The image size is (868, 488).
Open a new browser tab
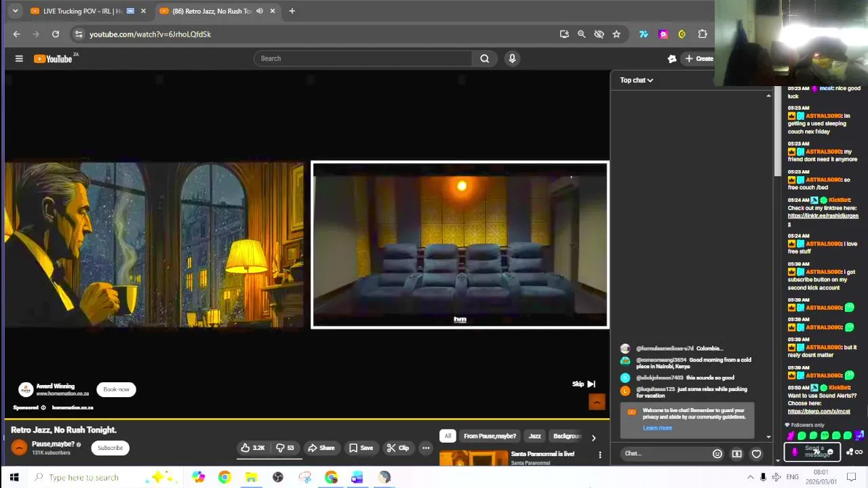point(292,11)
